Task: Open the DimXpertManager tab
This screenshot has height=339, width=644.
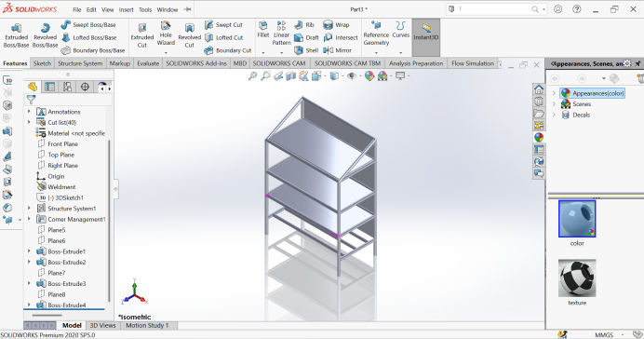Action: point(85,87)
